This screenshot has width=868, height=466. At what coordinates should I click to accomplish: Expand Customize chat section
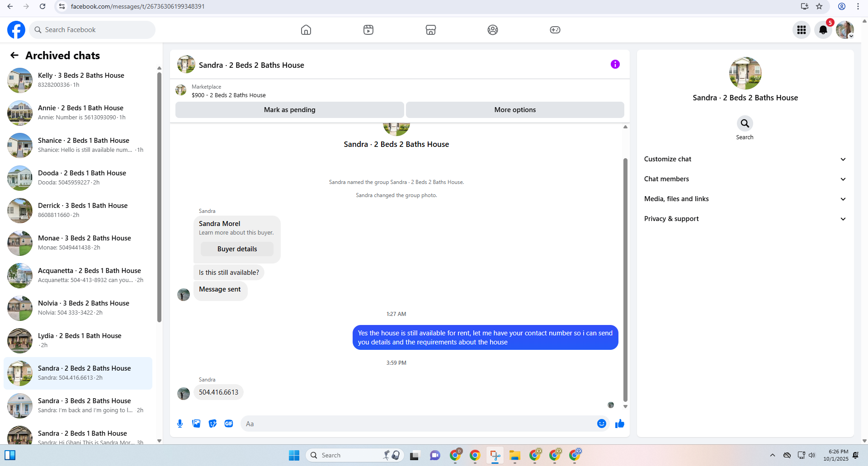click(x=745, y=159)
